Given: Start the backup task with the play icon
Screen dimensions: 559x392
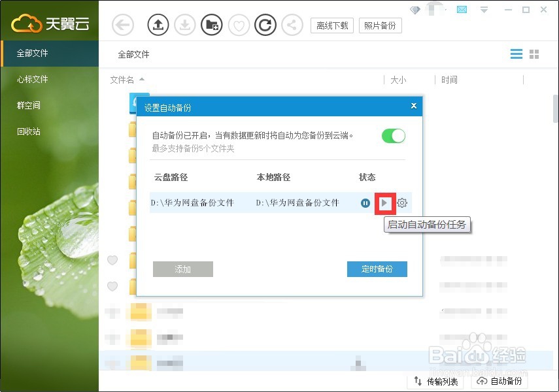Looking at the screenshot, I should click(384, 203).
